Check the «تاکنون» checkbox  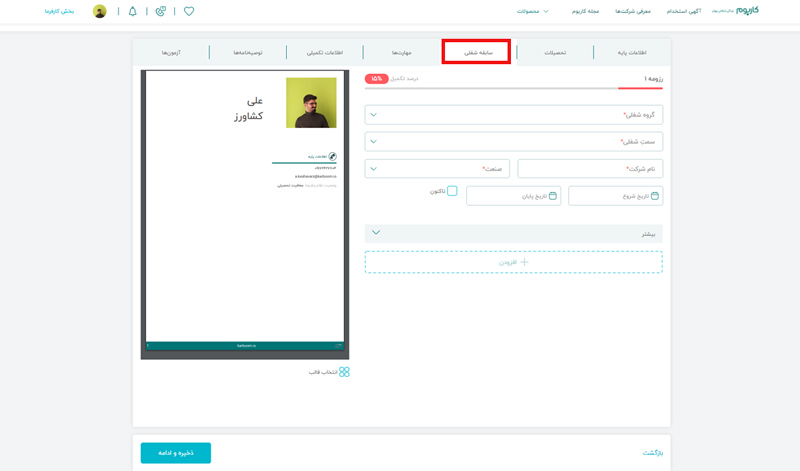tap(452, 191)
